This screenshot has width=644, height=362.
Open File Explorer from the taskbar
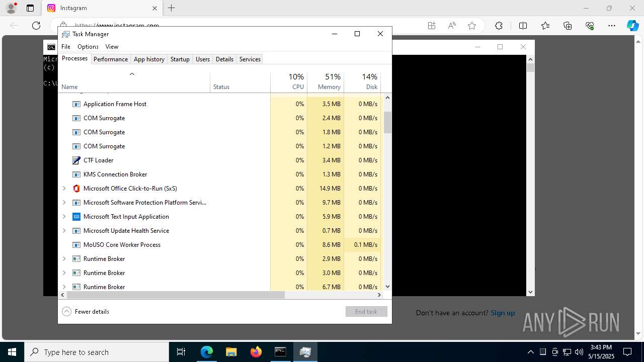click(231, 352)
